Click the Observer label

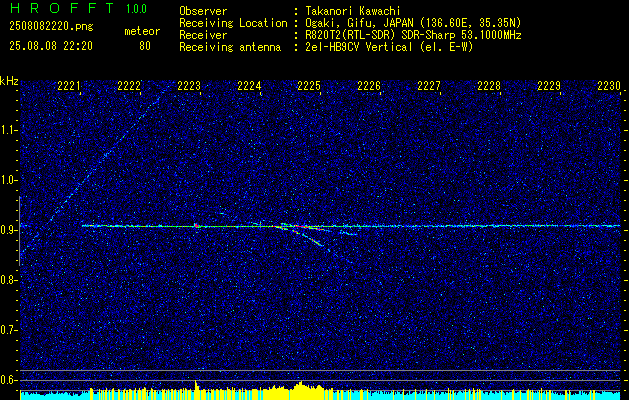[203, 11]
